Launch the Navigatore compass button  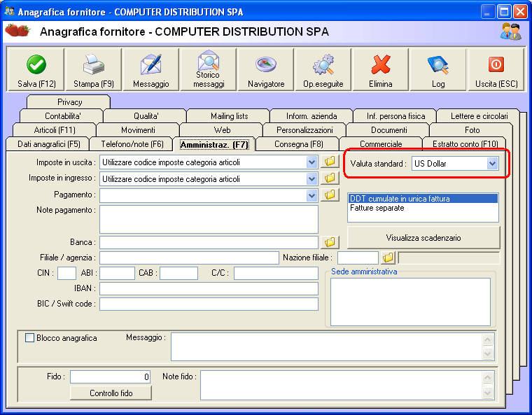pyautogui.click(x=266, y=69)
